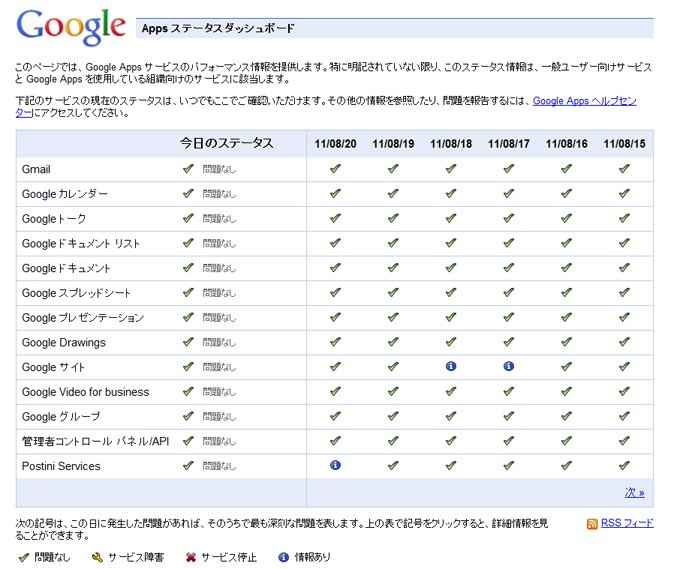Click the 11/08/19 date column header
This screenshot has width=677, height=569.
[393, 144]
